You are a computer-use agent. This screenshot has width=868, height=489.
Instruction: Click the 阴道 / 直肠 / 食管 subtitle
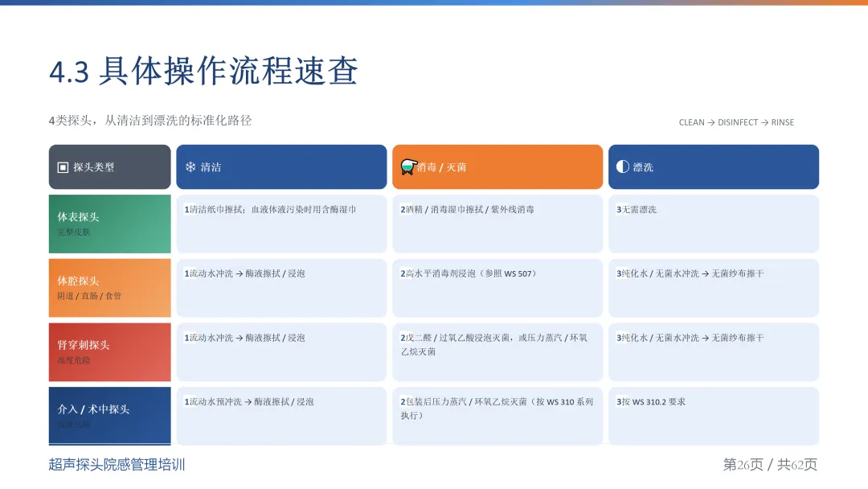pyautogui.click(x=89, y=296)
